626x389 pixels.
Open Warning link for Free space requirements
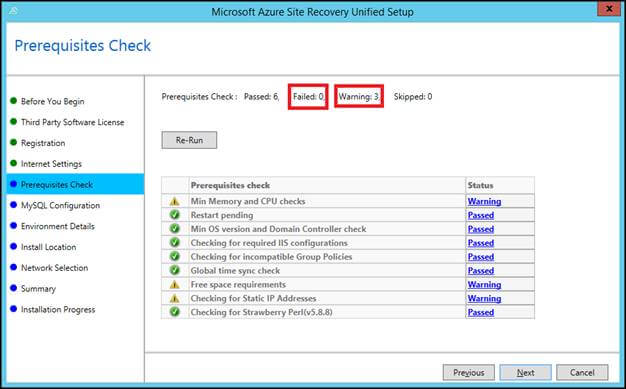click(484, 285)
